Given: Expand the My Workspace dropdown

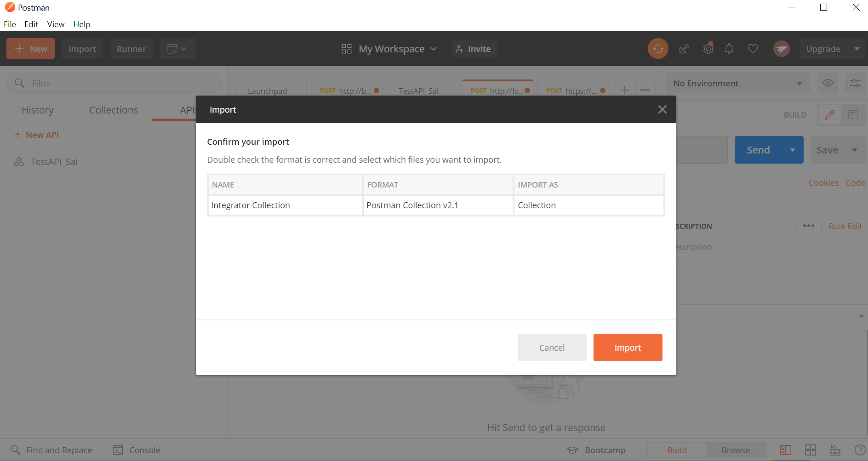Looking at the screenshot, I should point(389,49).
